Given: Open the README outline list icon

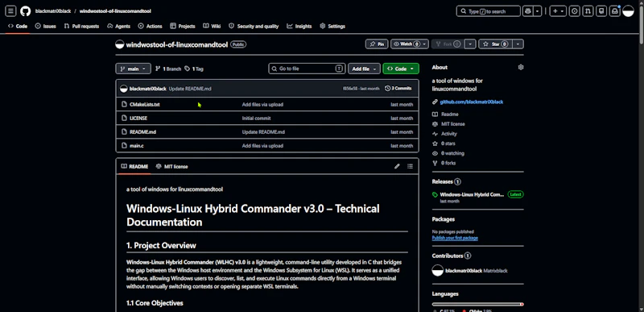Looking at the screenshot, I should tap(410, 167).
